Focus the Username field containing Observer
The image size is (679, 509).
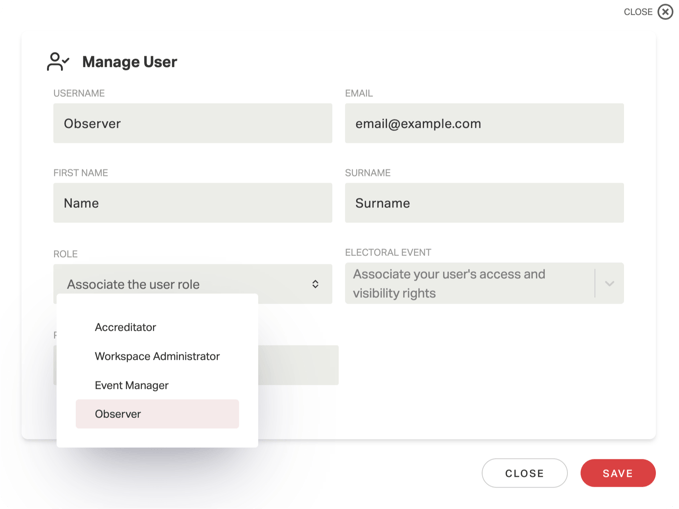click(193, 123)
